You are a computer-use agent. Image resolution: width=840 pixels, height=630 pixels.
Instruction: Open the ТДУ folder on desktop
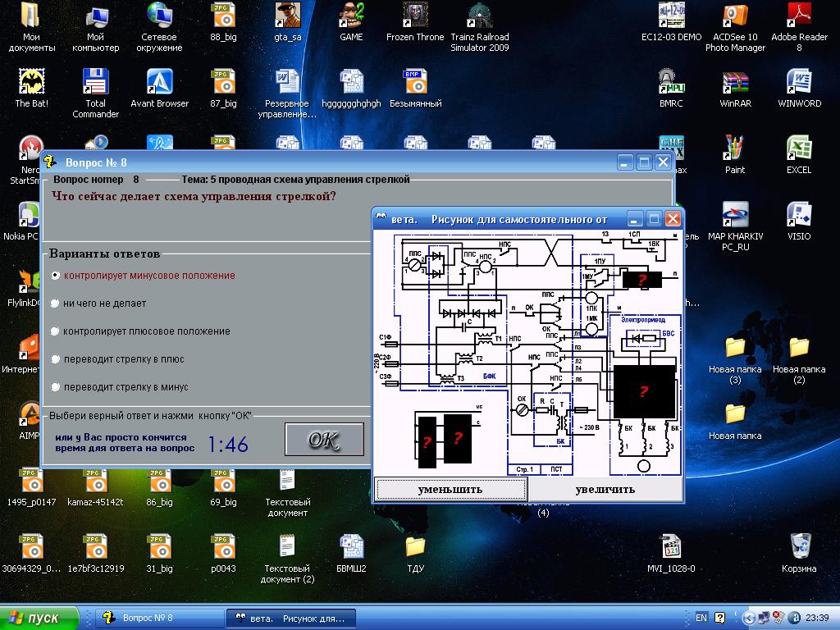click(415, 546)
